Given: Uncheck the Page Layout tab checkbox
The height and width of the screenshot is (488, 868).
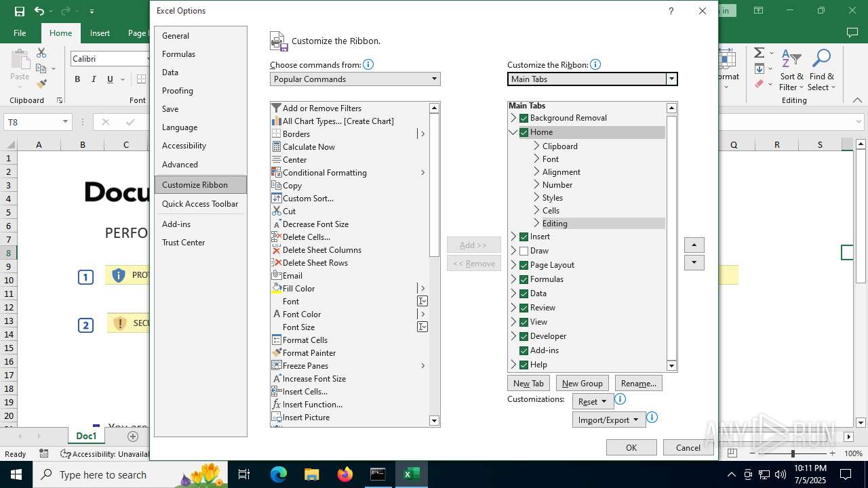Looking at the screenshot, I should coord(524,265).
